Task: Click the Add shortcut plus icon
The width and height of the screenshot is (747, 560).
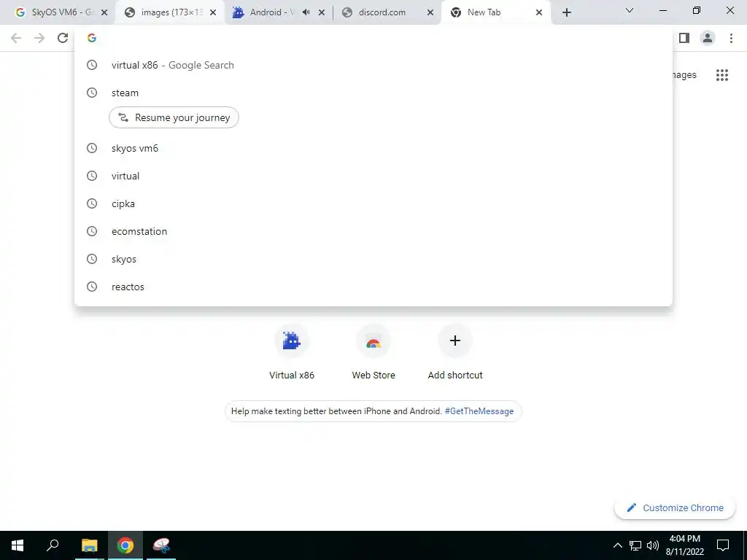Action: click(455, 341)
